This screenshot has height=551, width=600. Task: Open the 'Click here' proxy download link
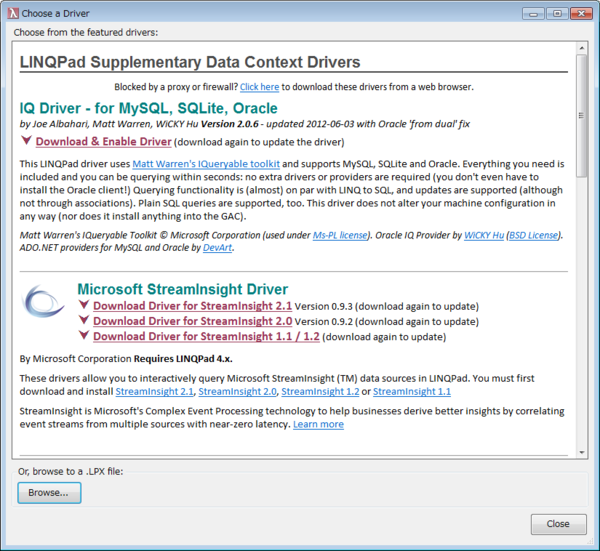[259, 87]
